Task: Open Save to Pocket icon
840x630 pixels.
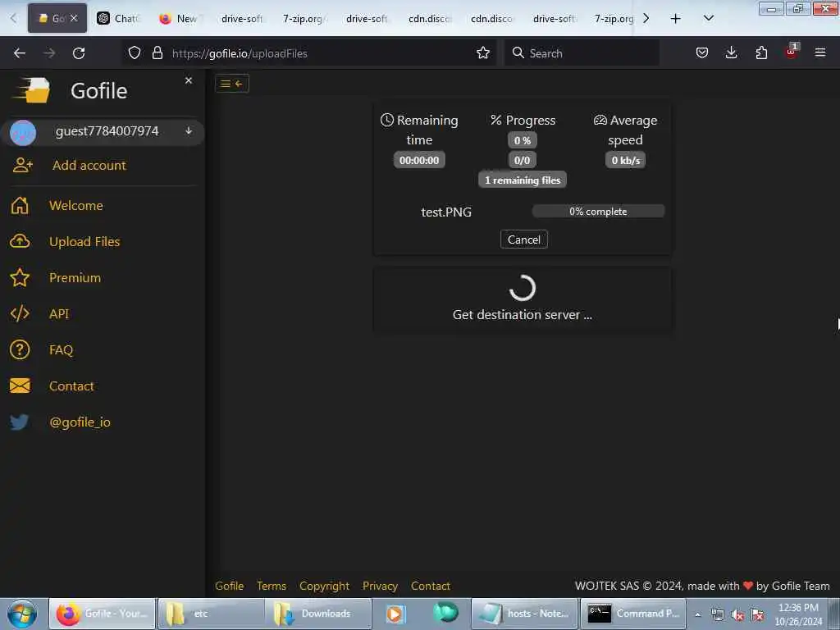Action: point(702,52)
